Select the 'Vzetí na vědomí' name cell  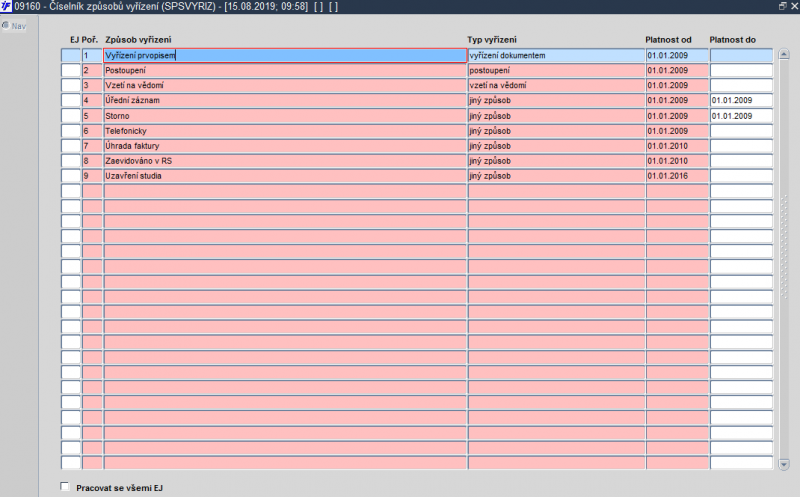(285, 85)
